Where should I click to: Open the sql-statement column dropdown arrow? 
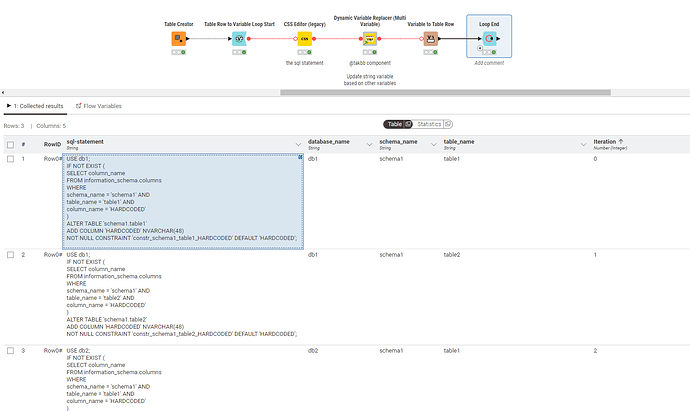pyautogui.click(x=299, y=145)
